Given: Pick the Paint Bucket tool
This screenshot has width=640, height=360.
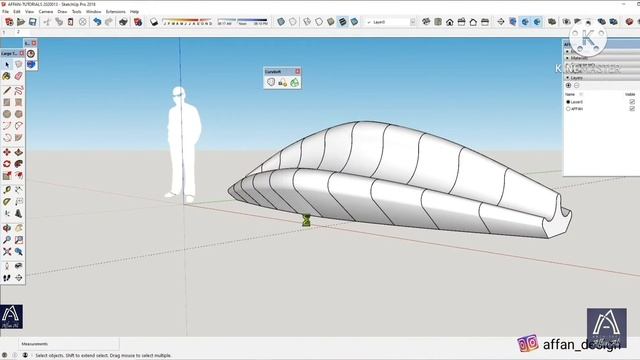Looking at the screenshot, I should pyautogui.click(x=7, y=76).
